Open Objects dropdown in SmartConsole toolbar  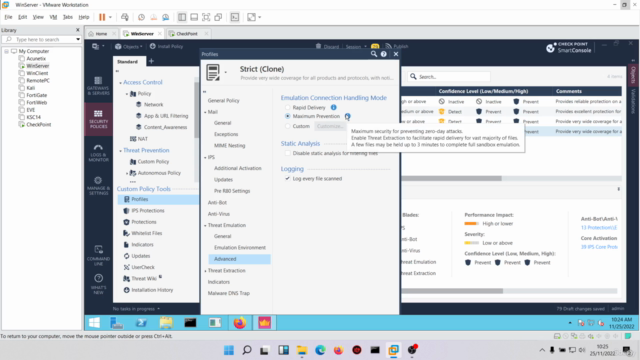(x=129, y=46)
